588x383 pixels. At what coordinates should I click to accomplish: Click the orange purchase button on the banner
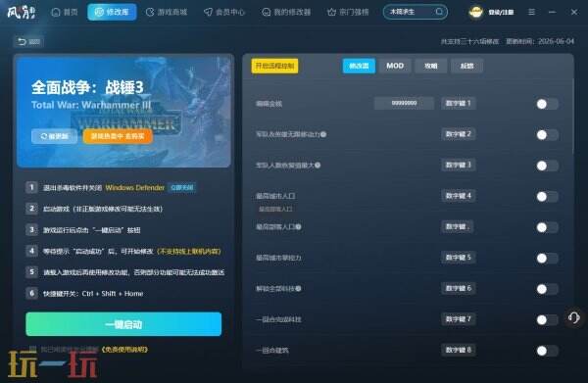coord(118,136)
